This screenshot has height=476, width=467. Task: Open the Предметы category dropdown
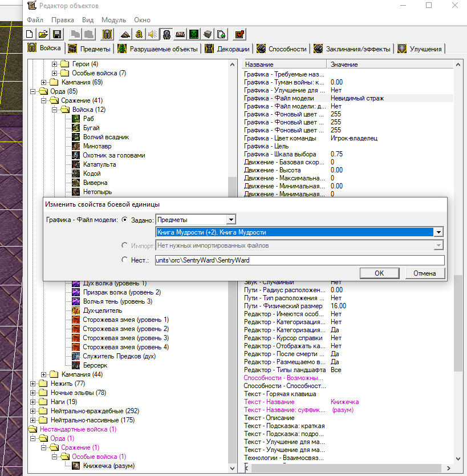point(231,220)
